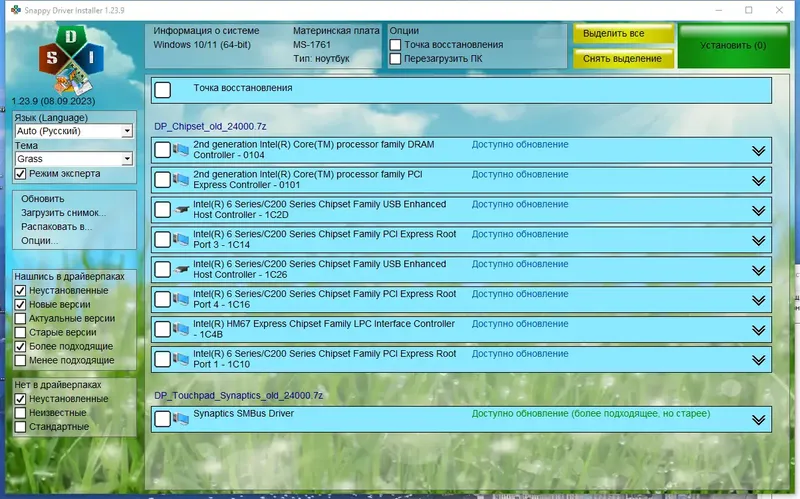Open the Опции... menu item
Image resolution: width=800 pixels, height=499 pixels.
(40, 241)
